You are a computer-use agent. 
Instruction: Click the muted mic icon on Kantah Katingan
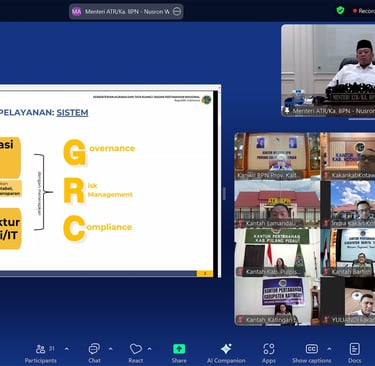tap(240, 320)
